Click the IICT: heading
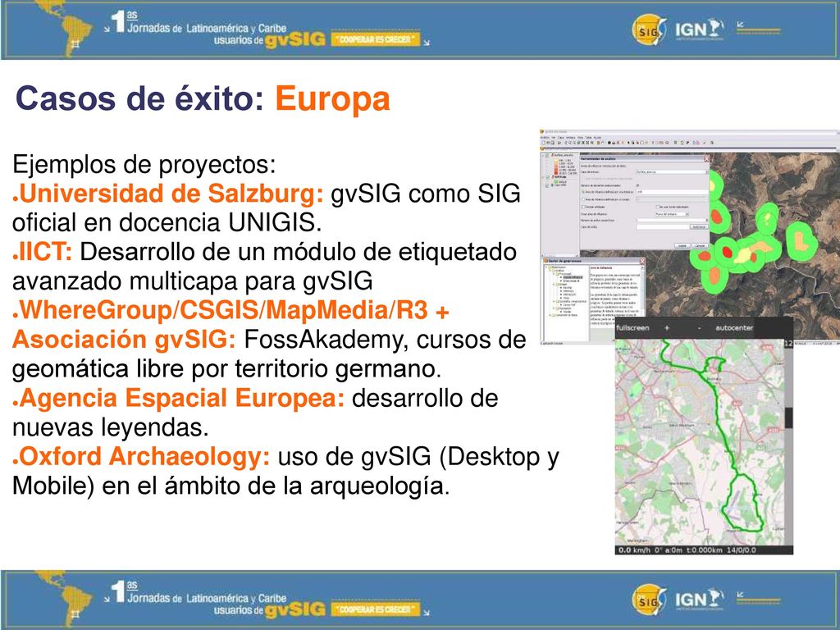840x630 pixels. (46, 252)
